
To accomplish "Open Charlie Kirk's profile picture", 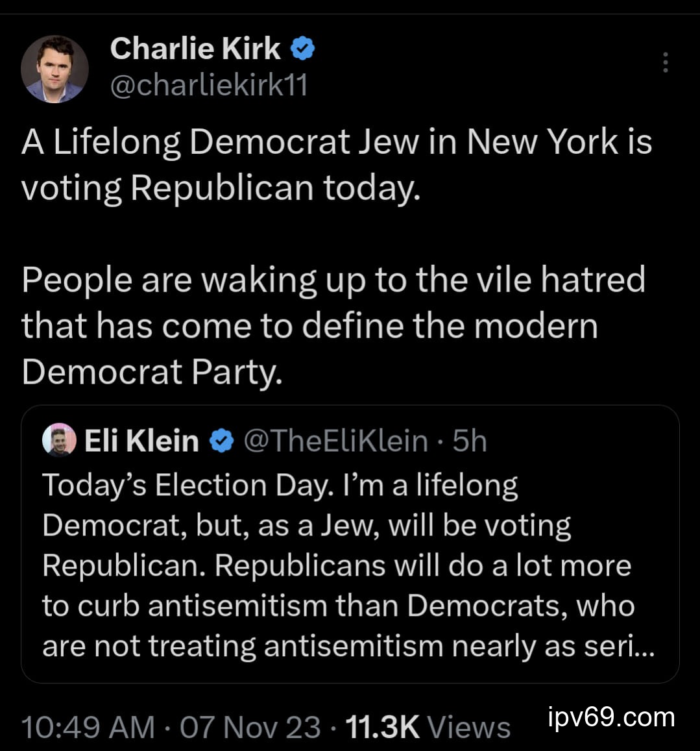I will click(54, 69).
